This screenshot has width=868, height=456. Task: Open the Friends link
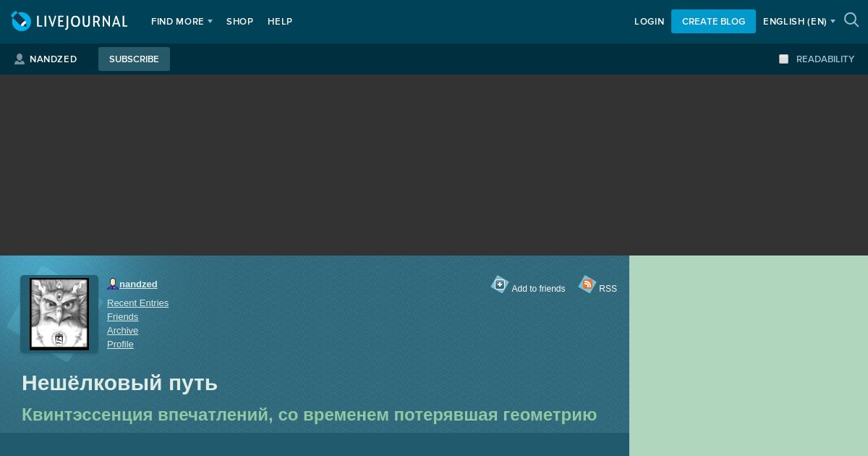(x=122, y=317)
